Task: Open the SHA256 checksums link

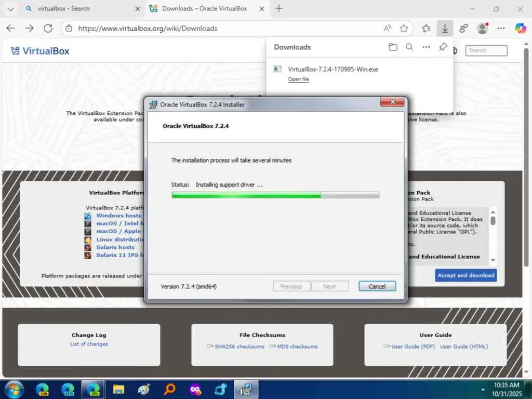Action: [239, 347]
